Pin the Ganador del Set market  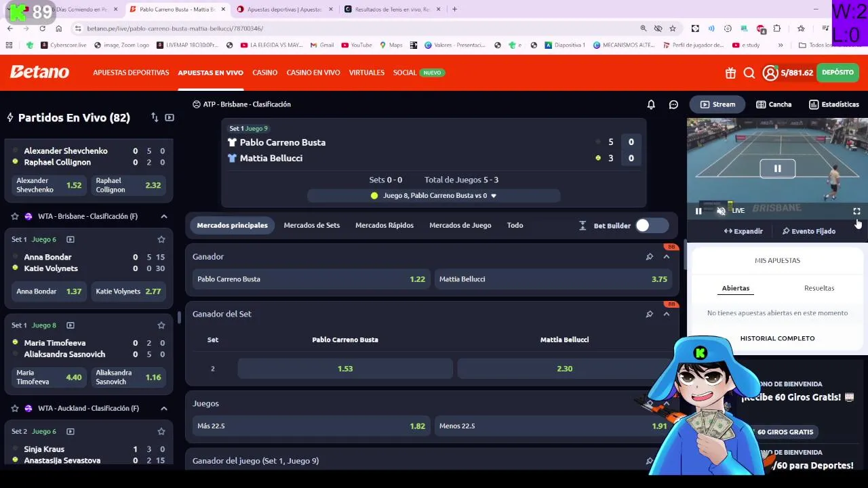[x=649, y=314]
